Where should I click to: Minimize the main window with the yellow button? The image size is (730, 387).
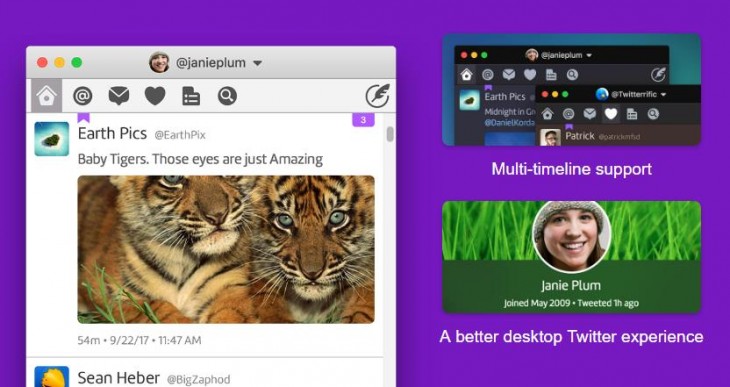click(x=60, y=62)
